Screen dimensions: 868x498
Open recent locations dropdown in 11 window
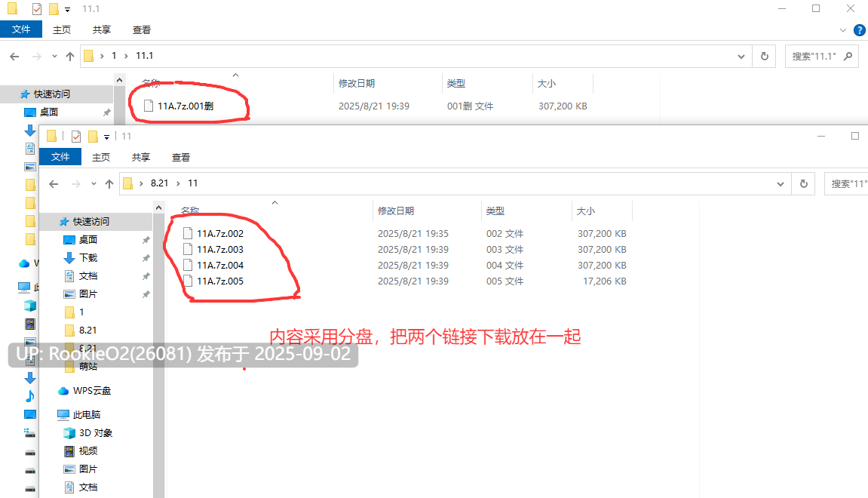pos(94,184)
